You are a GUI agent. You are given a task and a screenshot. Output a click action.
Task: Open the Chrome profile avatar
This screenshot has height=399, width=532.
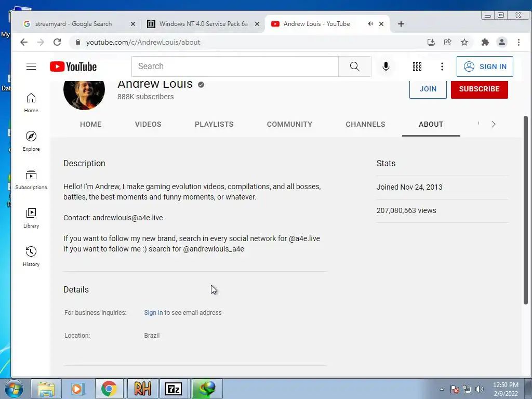click(502, 42)
